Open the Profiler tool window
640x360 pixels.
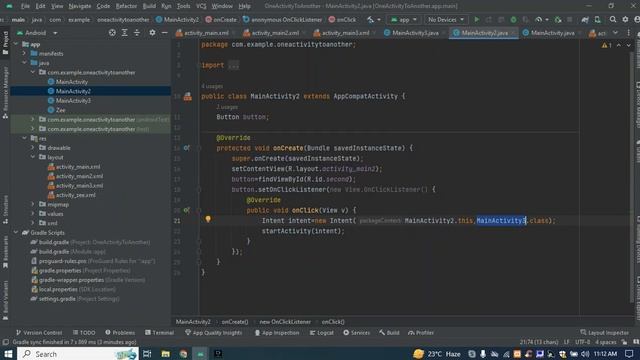[x=421, y=333]
